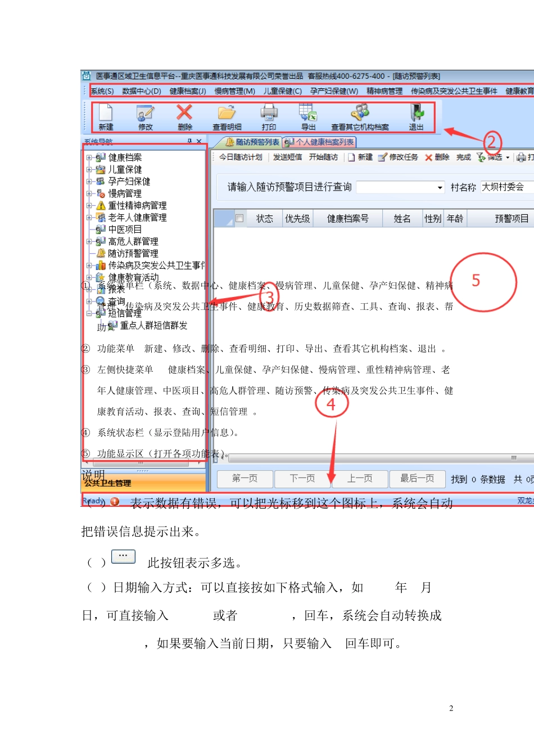Select 健康档案 in navigation tree
Screen dimensions: 534x756
(x=125, y=157)
